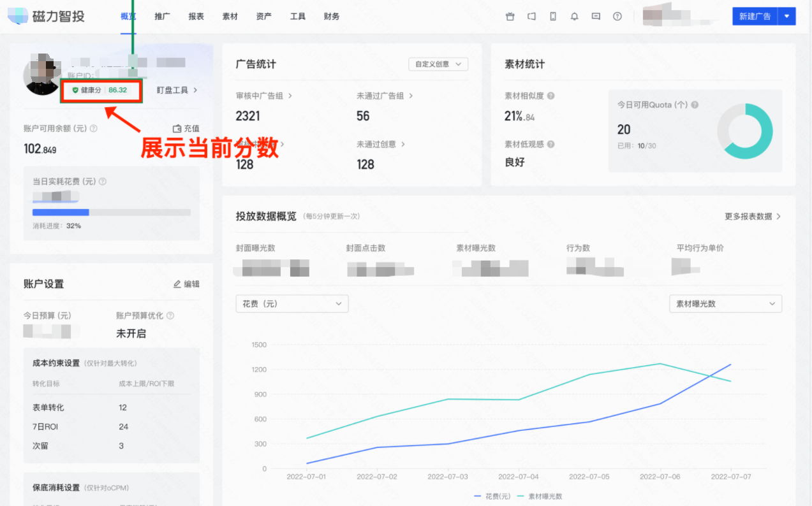Image resolution: width=812 pixels, height=506 pixels.
Task: Switch to the 推广 tab
Action: tap(162, 17)
